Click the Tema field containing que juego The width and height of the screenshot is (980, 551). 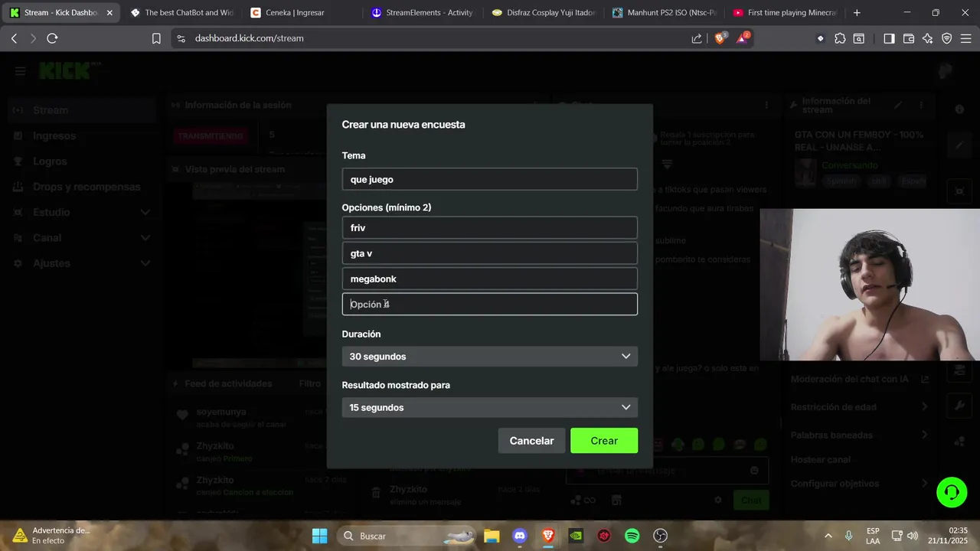click(490, 179)
